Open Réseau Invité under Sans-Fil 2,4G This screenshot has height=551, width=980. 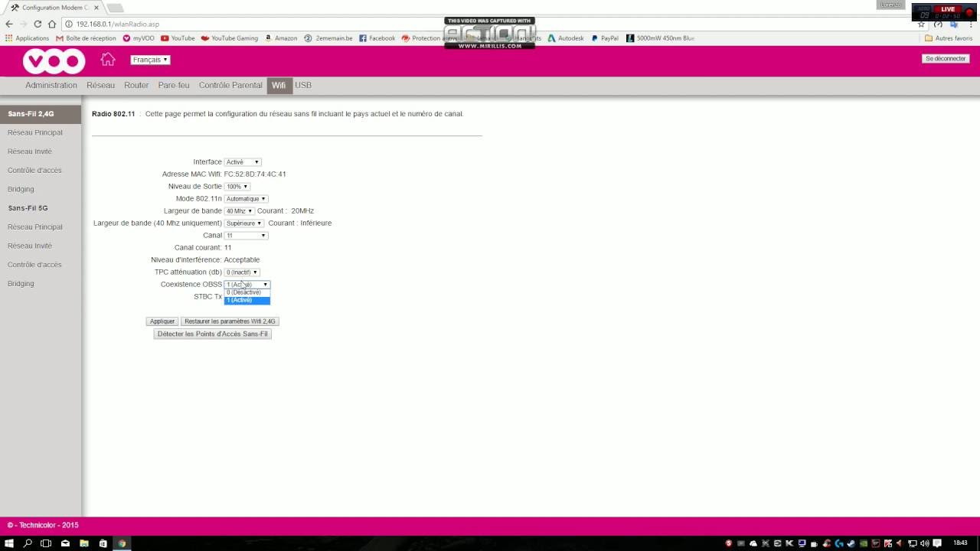30,152
